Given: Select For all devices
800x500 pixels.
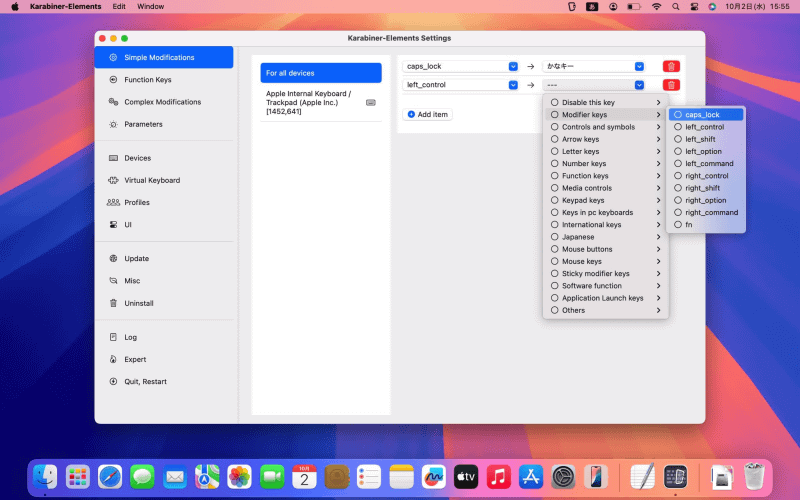Looking at the screenshot, I should coord(321,73).
